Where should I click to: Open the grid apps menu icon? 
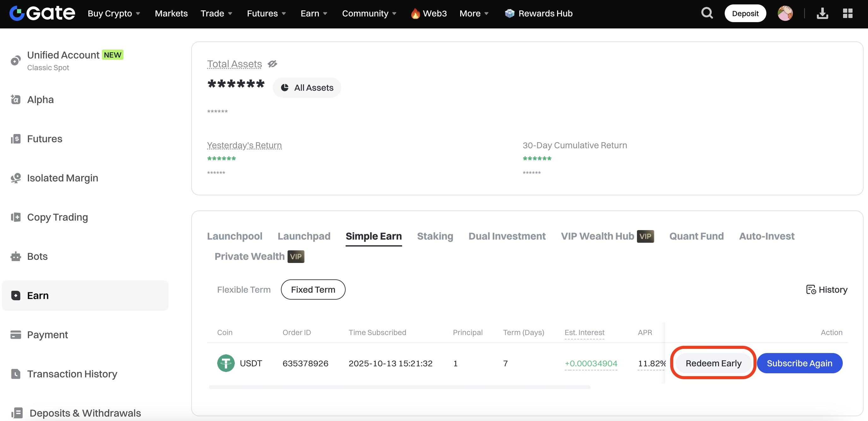click(847, 14)
